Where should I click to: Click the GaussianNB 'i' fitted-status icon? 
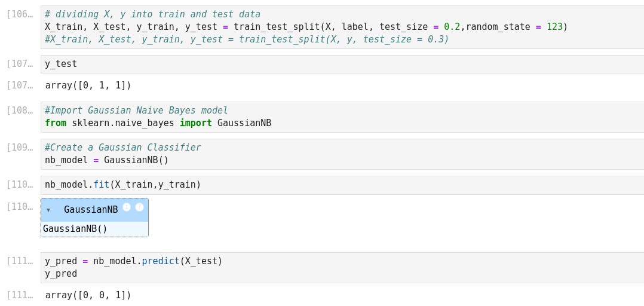point(127,207)
